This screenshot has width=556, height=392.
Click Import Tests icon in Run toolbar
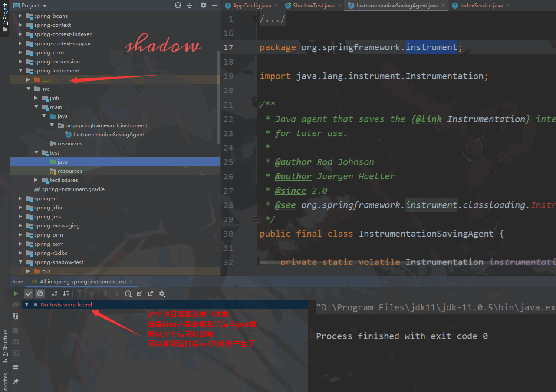click(x=139, y=294)
